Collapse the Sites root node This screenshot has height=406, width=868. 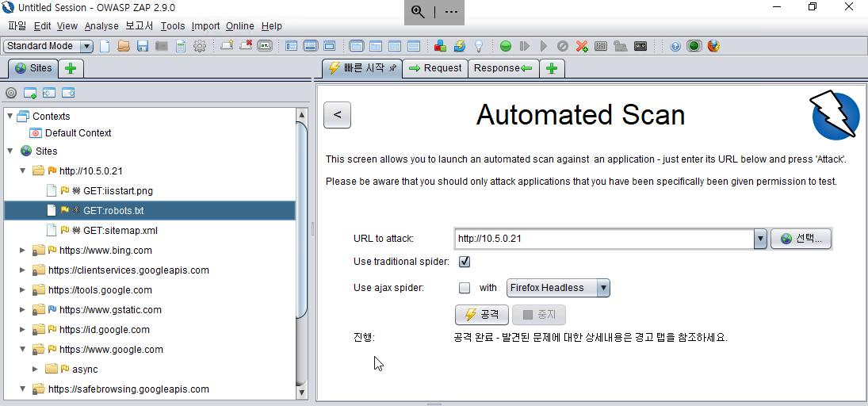click(10, 151)
